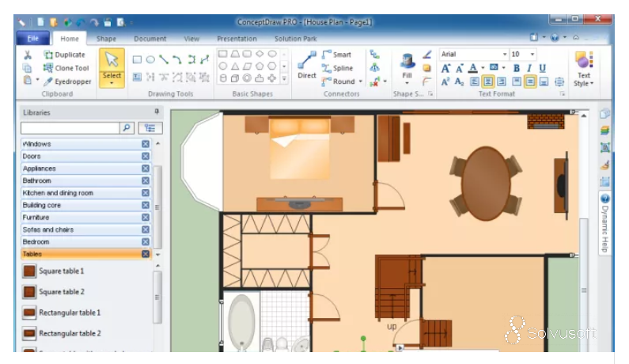Open the File menu
This screenshot has height=364, width=629.
point(33,39)
